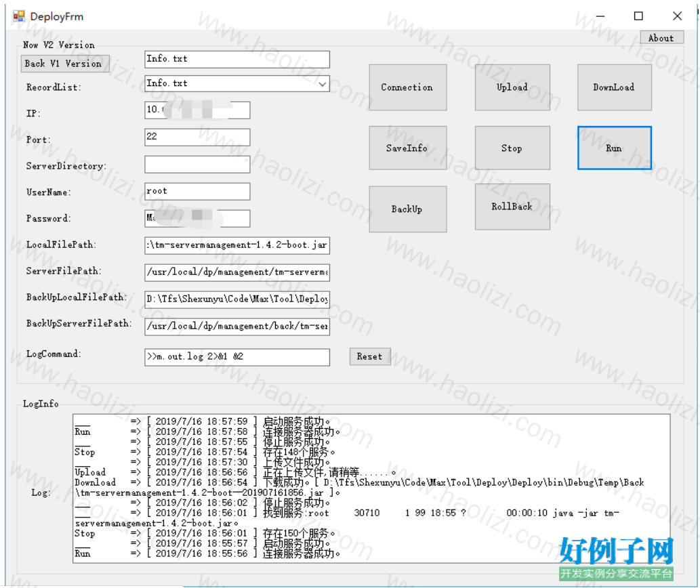
Task: Open the About dialog
Action: (x=661, y=38)
